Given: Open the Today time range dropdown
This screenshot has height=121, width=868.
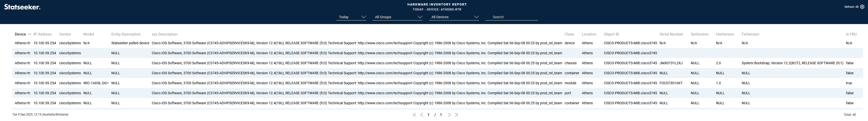Looking at the screenshot, I should pyautogui.click(x=351, y=17).
